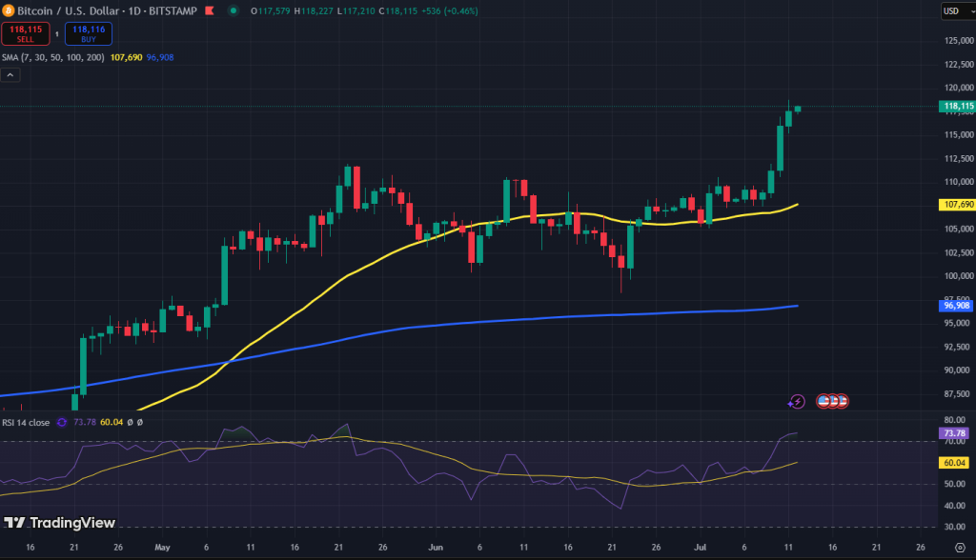Click the H118,227 high value
Screen dimensions: 976x560
[x=313, y=11]
